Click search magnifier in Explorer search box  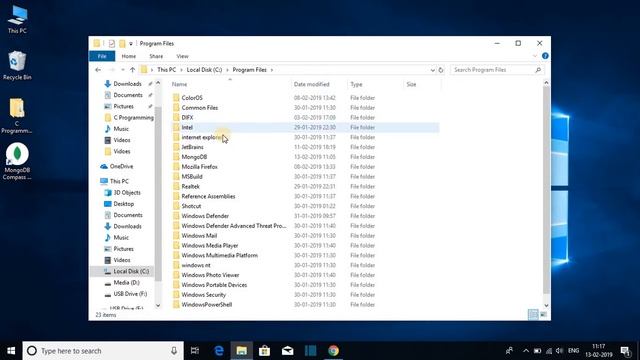(x=538, y=70)
